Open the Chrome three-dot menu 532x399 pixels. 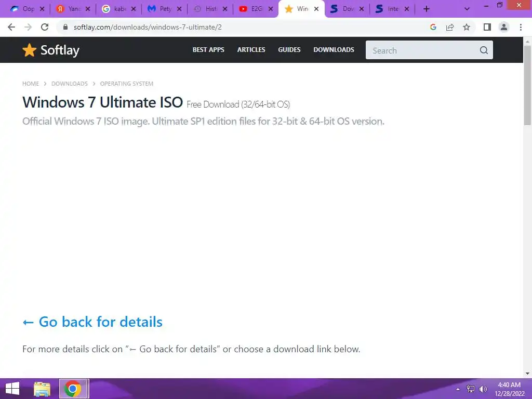(x=521, y=27)
